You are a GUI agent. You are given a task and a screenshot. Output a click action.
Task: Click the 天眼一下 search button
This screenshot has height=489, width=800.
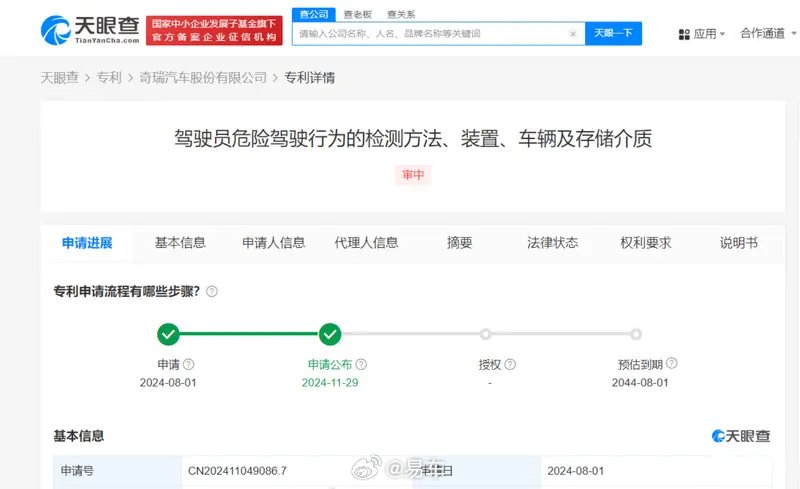(613, 34)
